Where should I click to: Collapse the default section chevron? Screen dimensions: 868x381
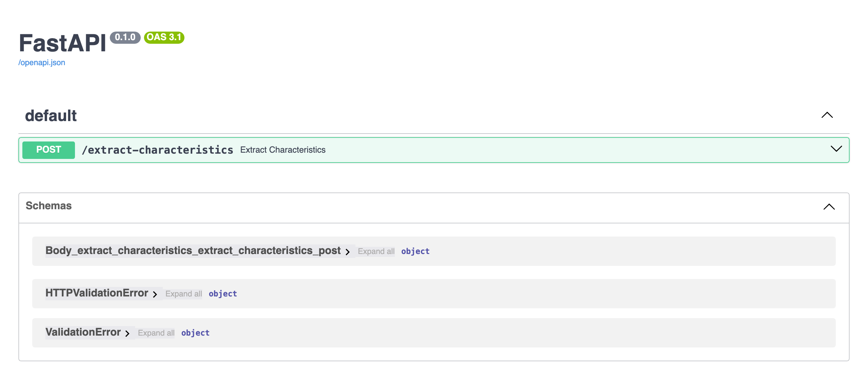click(x=827, y=115)
